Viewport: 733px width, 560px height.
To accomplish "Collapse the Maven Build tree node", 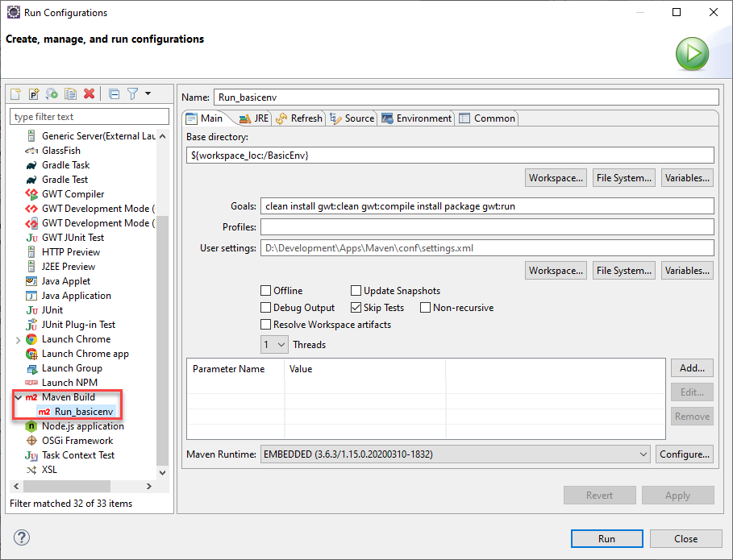I will pos(18,397).
